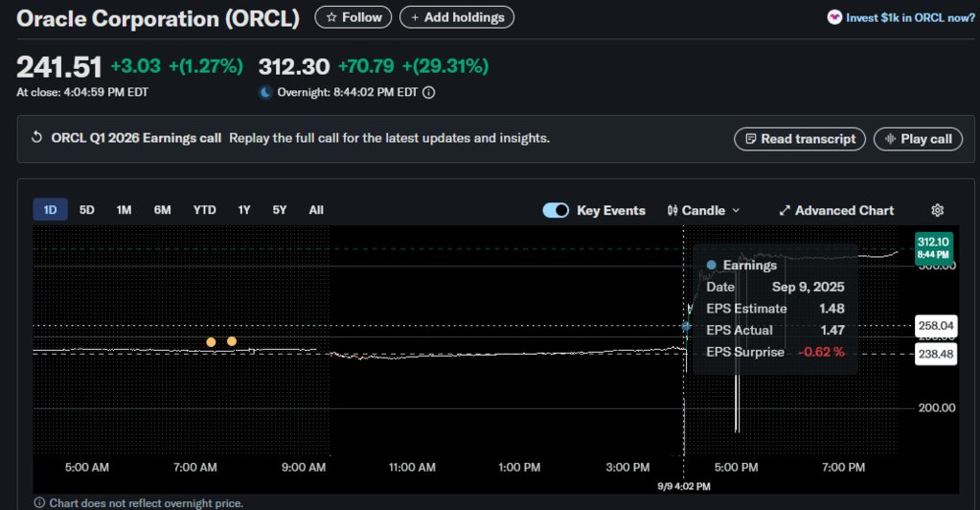Switch to the 6M range tab
Screen dimensions: 980x510
tap(163, 210)
